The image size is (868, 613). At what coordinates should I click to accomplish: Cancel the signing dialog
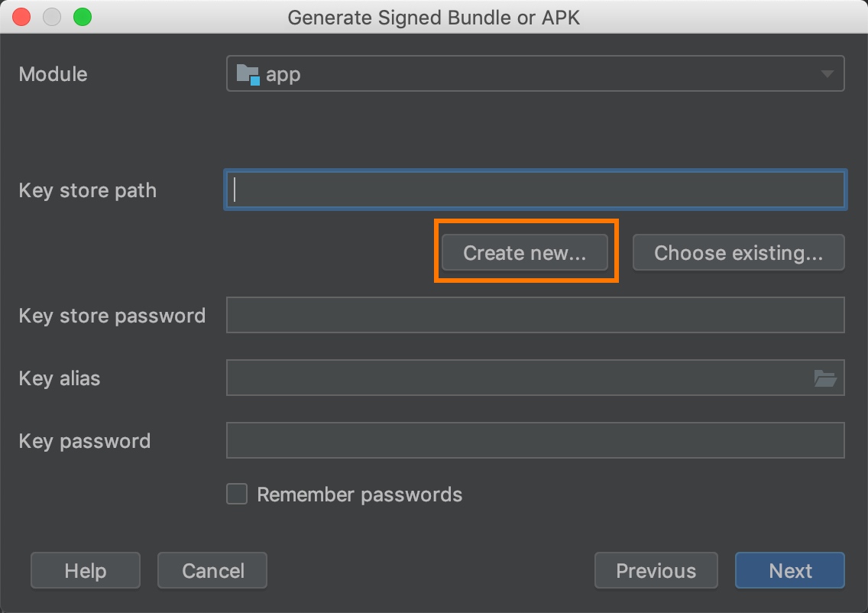(x=212, y=571)
